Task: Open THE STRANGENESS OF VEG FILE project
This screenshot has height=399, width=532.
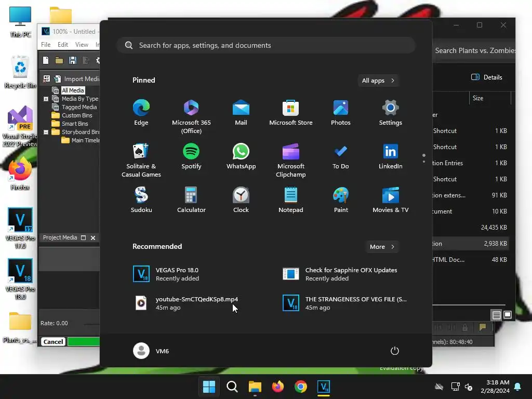Action: (x=345, y=303)
